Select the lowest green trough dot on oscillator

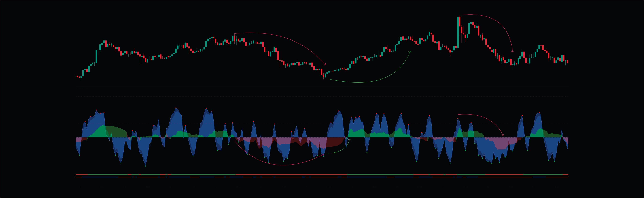(x=146, y=166)
